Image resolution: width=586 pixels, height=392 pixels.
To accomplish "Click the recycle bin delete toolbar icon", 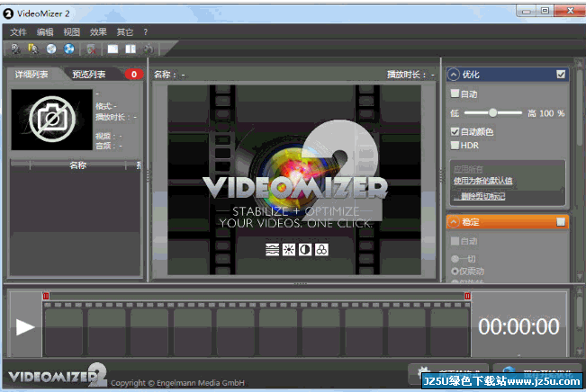I will 91,49.
